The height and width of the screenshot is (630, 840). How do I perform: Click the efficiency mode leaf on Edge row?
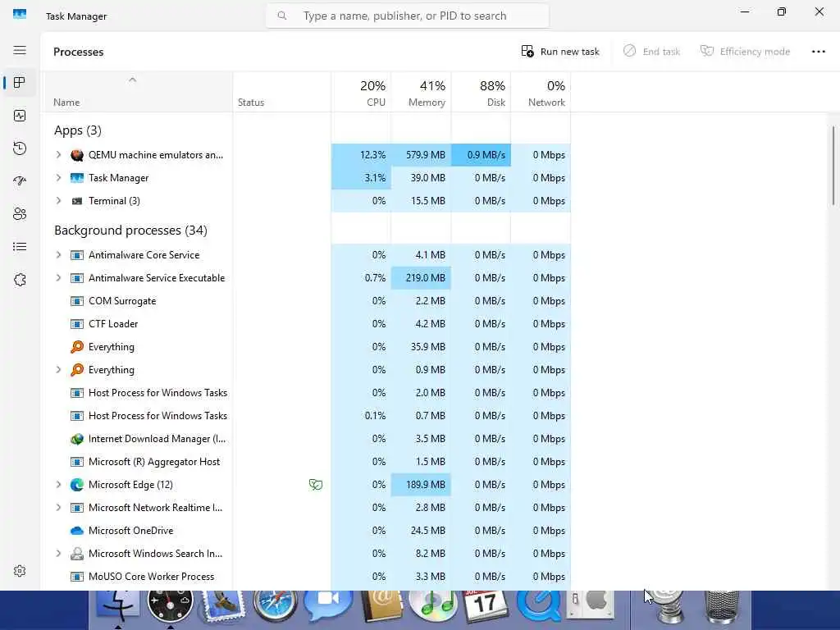tap(316, 485)
